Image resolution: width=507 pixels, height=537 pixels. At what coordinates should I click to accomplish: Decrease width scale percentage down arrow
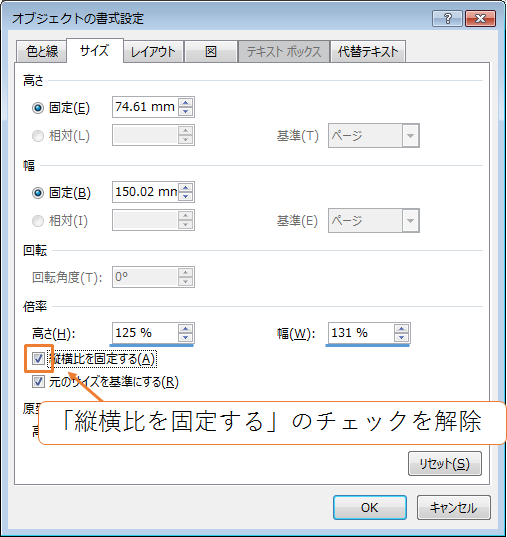(401, 337)
